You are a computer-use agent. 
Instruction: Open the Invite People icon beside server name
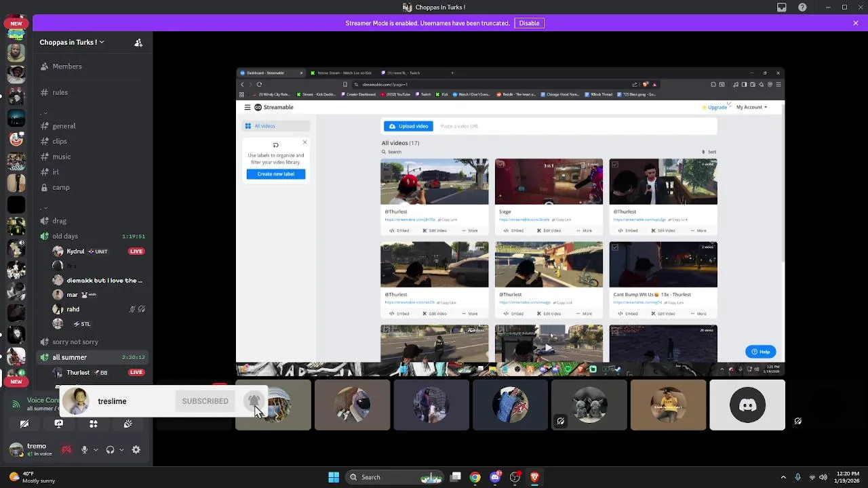[x=138, y=42]
